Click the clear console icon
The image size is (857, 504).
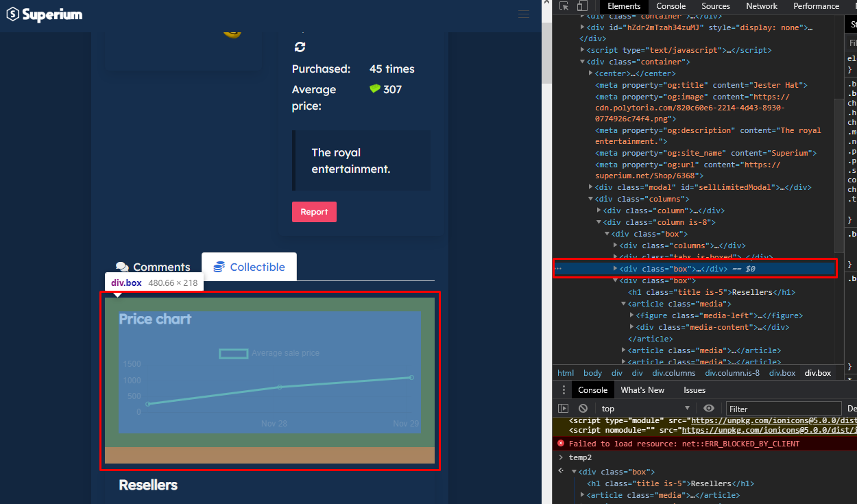(x=583, y=409)
